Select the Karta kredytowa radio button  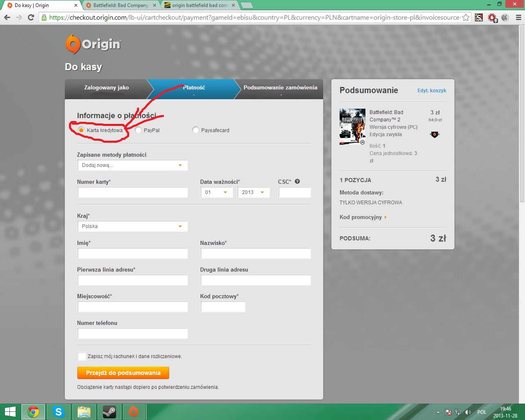click(x=81, y=130)
